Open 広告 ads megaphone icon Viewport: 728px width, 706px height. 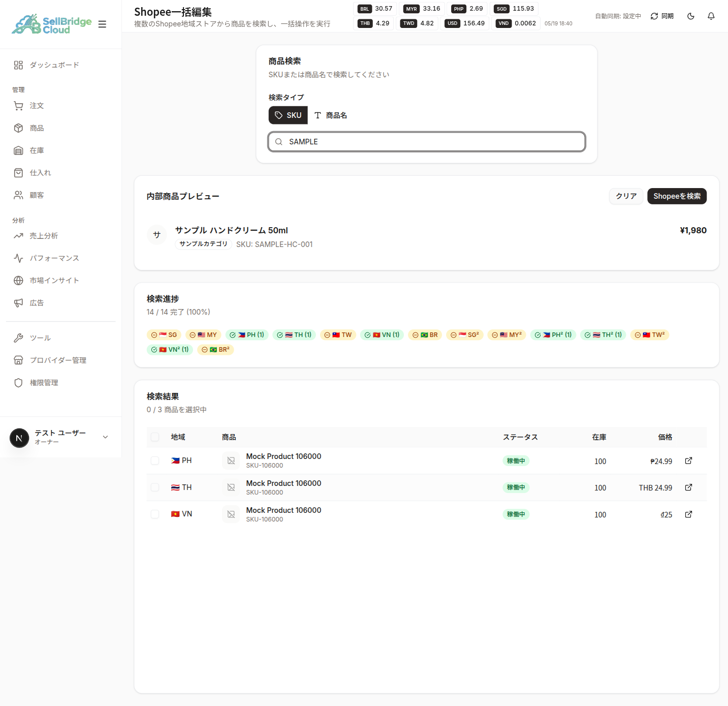[x=18, y=303]
